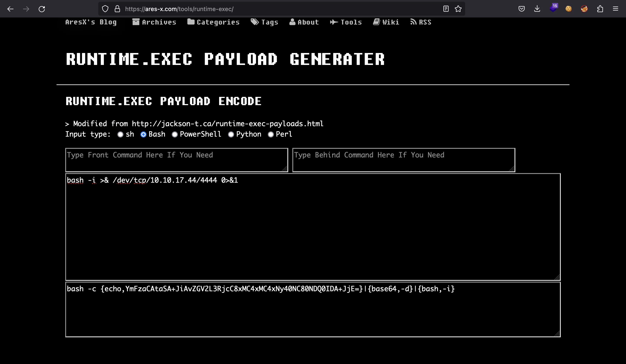Viewport: 626px width, 364px height.
Task: Select the Python input type
Action: (231, 134)
